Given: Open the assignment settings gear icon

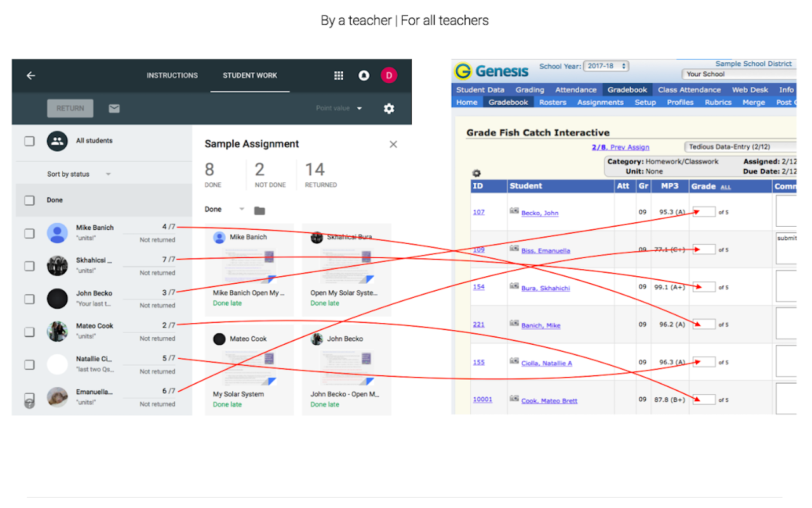Looking at the screenshot, I should coord(389,109).
